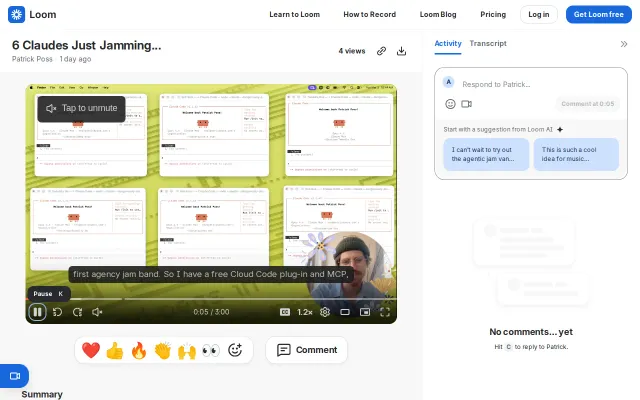Click the Comment at 0:05 button
The height and width of the screenshot is (400, 640).
click(x=587, y=104)
